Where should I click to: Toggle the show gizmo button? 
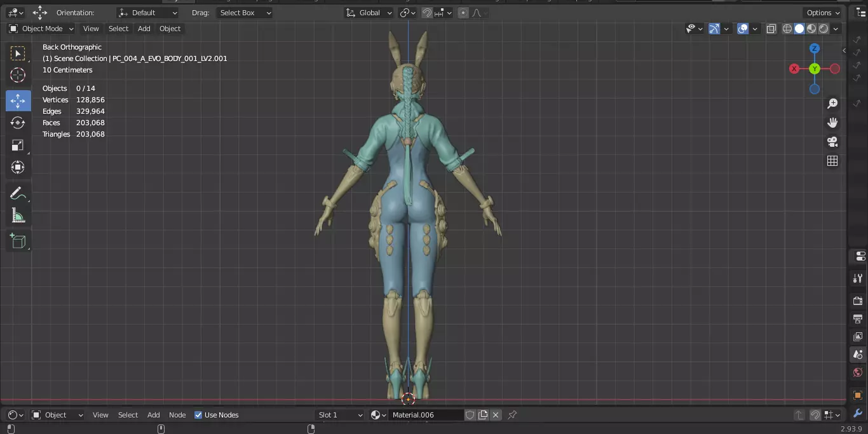tap(714, 29)
